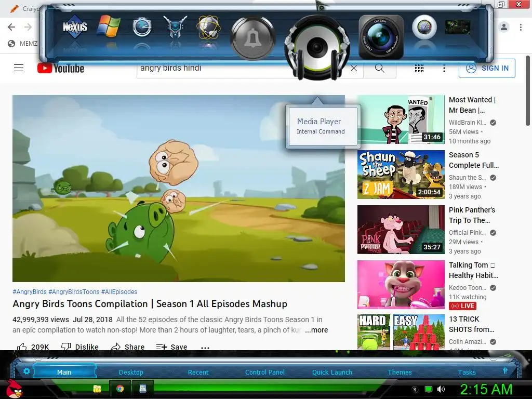Select the Themes shelf tab
Image resolution: width=532 pixels, height=399 pixels.
[x=400, y=372]
